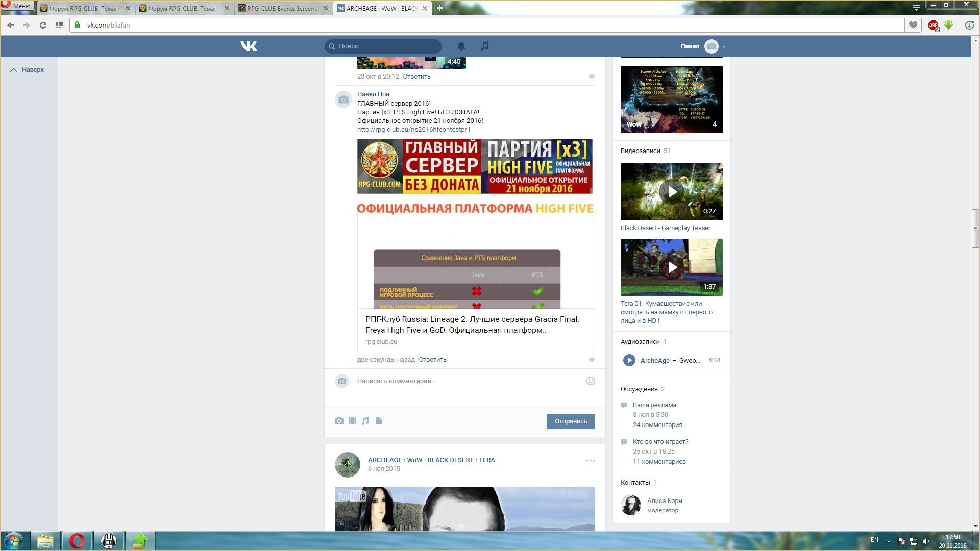Image resolution: width=980 pixels, height=551 pixels.
Task: Attach a document file icon
Action: pos(379,421)
